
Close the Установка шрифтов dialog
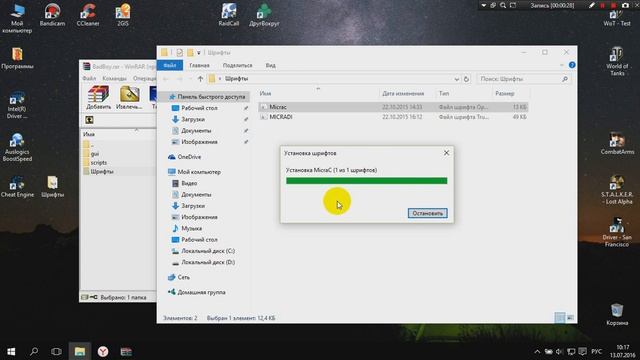[446, 153]
